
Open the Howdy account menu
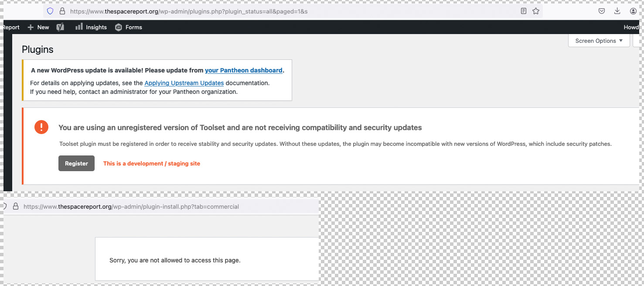tap(631, 27)
